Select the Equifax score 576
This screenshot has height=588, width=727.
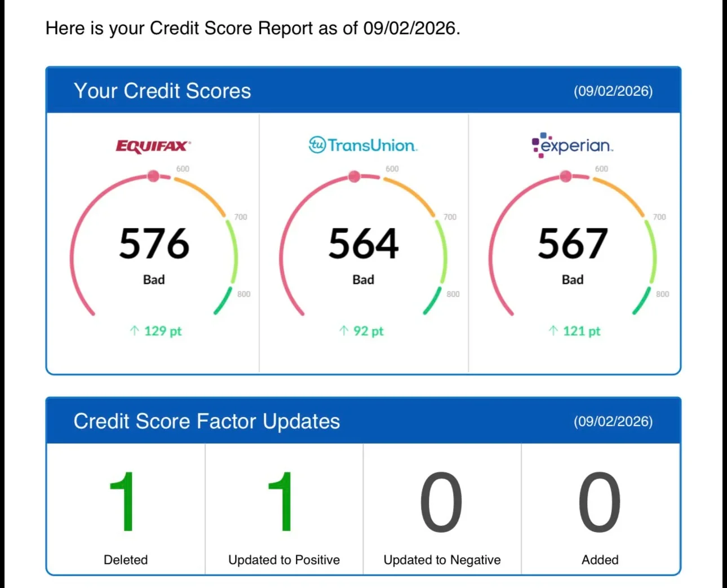point(154,244)
